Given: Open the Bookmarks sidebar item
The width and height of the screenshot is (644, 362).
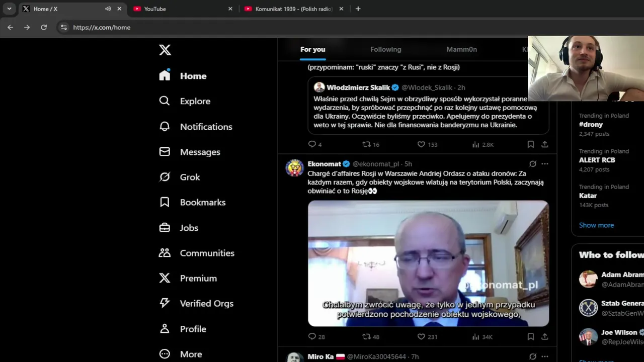Looking at the screenshot, I should [x=192, y=202].
